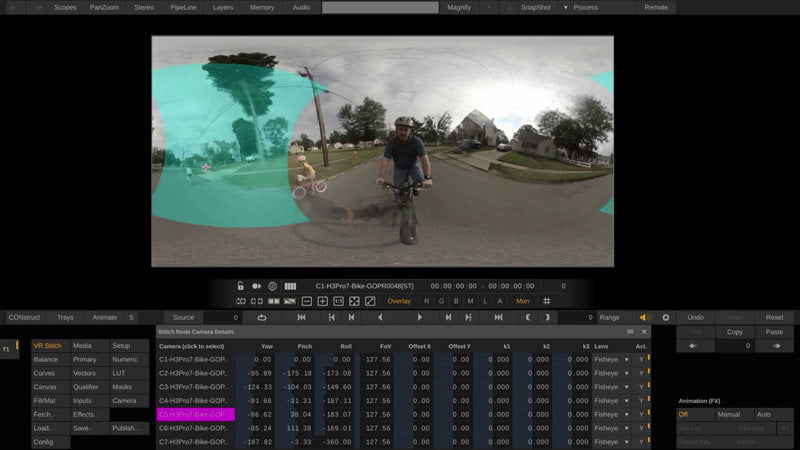Toggle the Mon monitor output

point(522,302)
